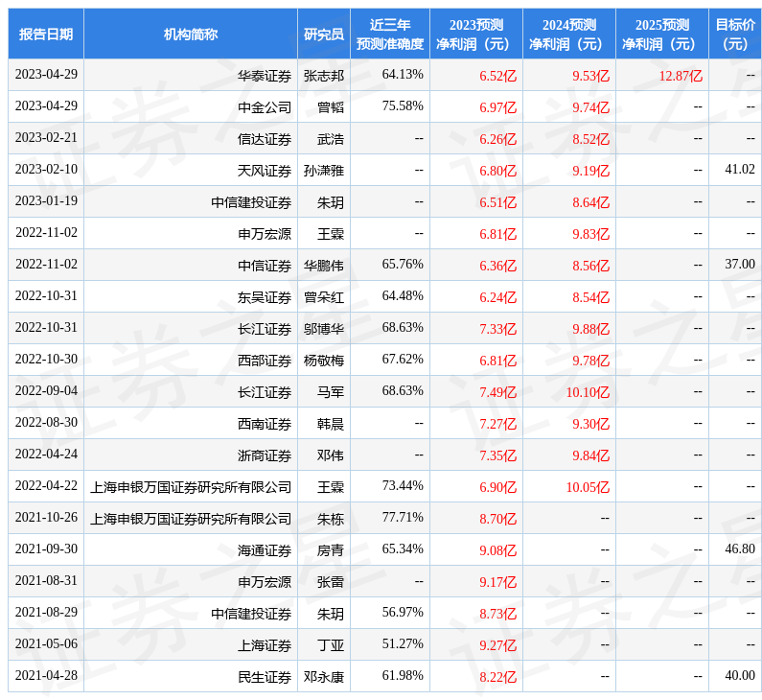The width and height of the screenshot is (762, 700).
Task: Select the date 2023-01-19
Action: (46, 200)
